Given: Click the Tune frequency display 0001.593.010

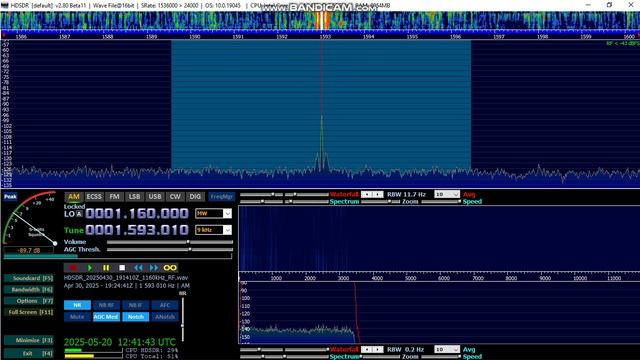Looking at the screenshot, I should [137, 230].
